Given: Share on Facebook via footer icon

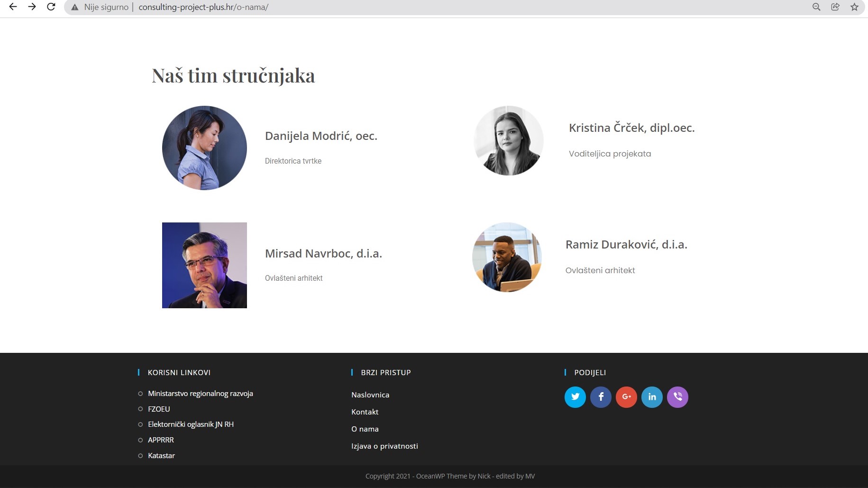Looking at the screenshot, I should point(601,397).
